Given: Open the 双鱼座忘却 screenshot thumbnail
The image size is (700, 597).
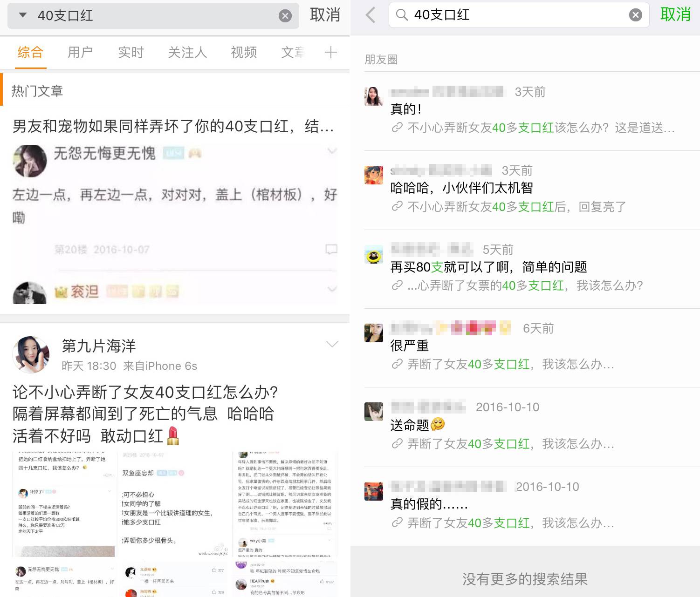Looking at the screenshot, I should pos(174,504).
